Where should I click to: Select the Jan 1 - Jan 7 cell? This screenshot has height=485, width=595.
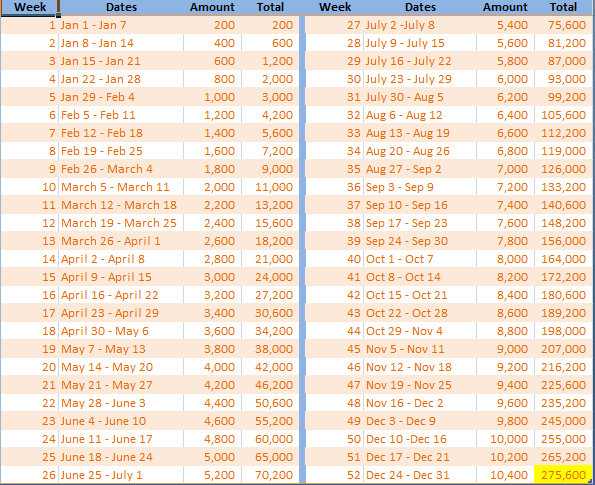point(121,25)
